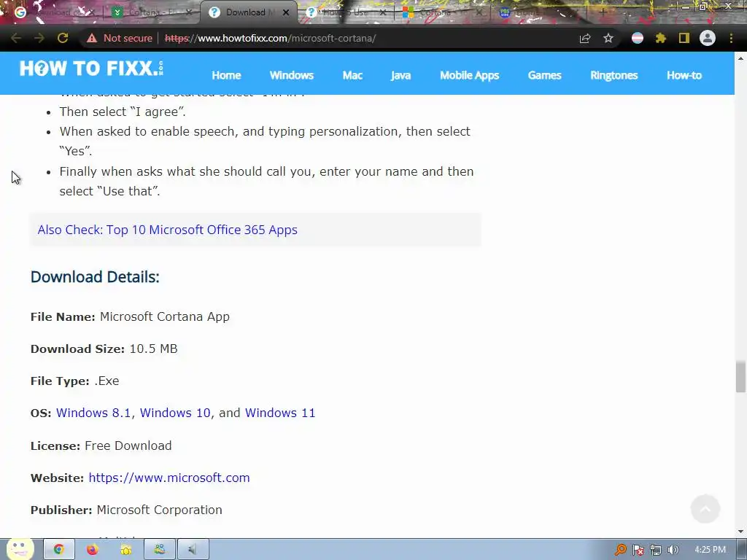Open the network tray icon

click(x=656, y=550)
